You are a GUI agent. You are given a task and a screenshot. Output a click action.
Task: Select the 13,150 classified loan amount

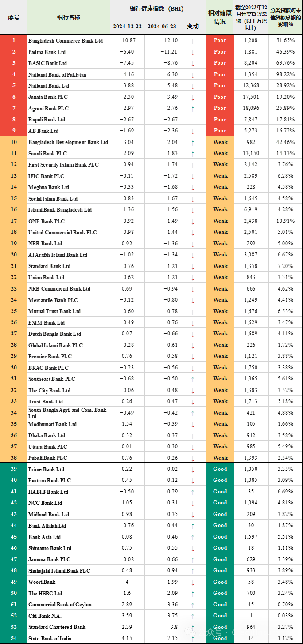251,153
